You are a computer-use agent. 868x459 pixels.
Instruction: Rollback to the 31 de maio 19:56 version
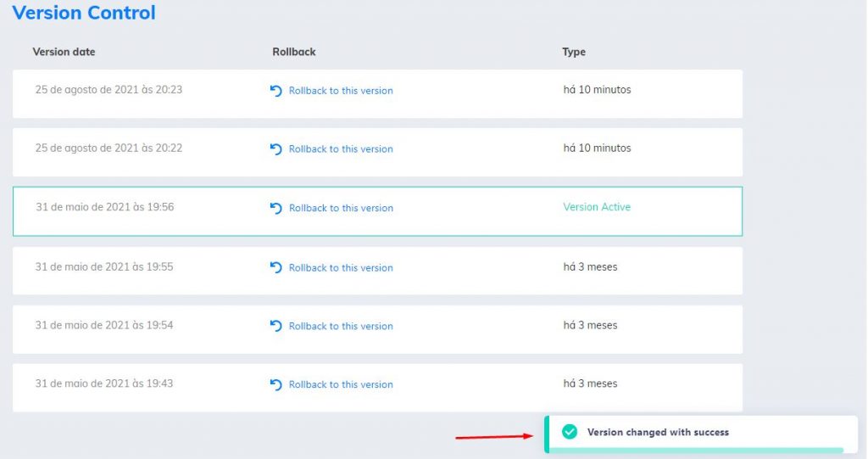coord(341,208)
